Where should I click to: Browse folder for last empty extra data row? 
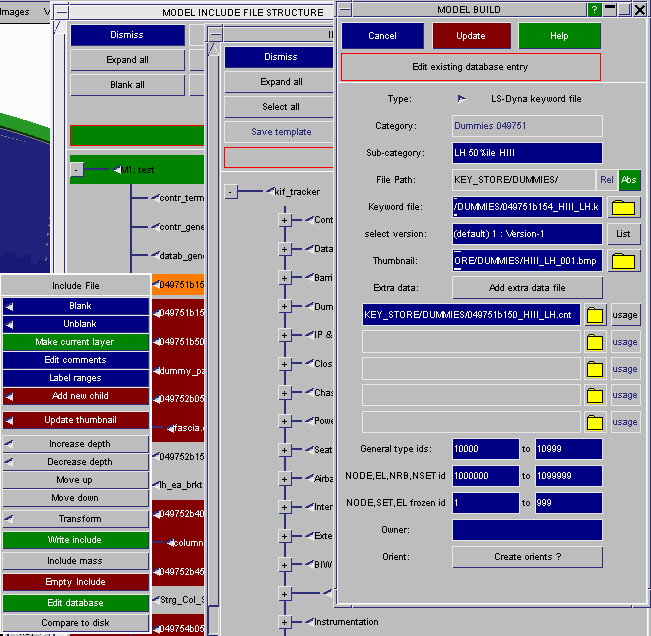click(x=595, y=422)
